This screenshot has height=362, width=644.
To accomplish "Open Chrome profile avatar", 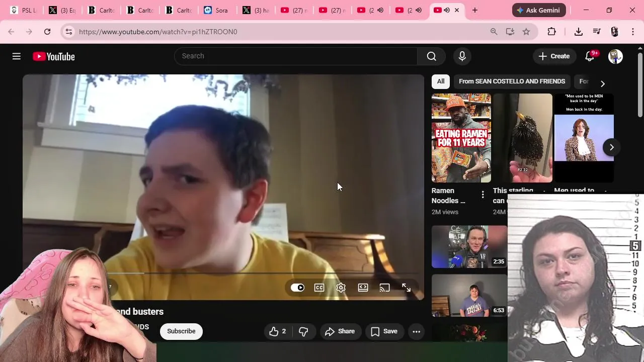I will click(x=614, y=32).
